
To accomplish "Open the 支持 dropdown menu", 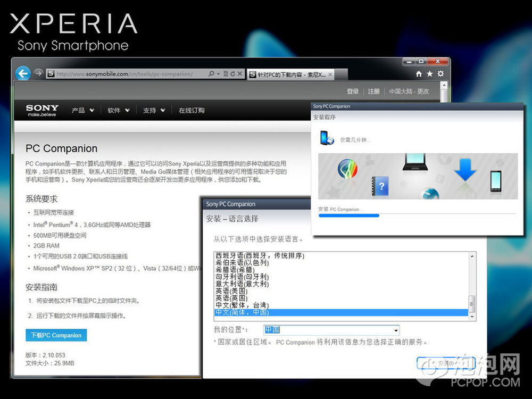I will point(154,110).
